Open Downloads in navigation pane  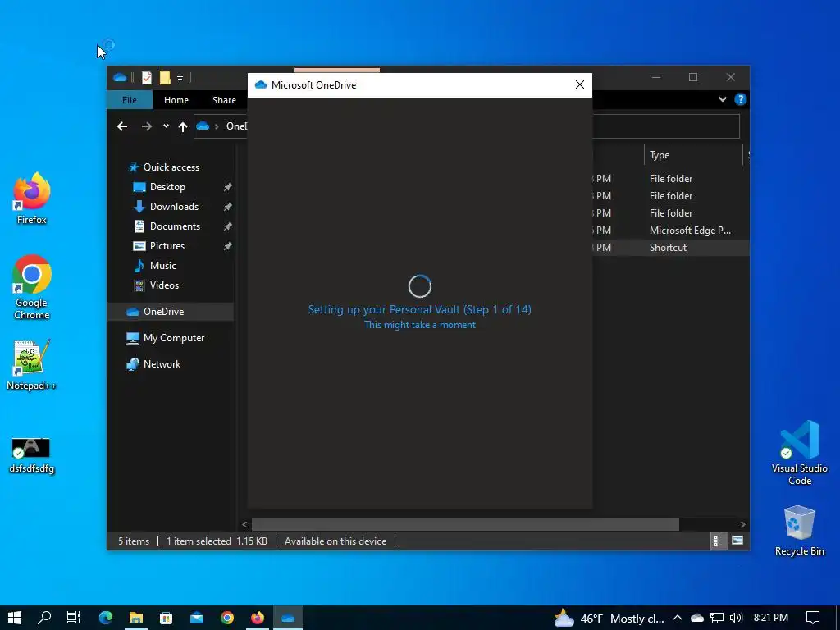[x=174, y=207]
